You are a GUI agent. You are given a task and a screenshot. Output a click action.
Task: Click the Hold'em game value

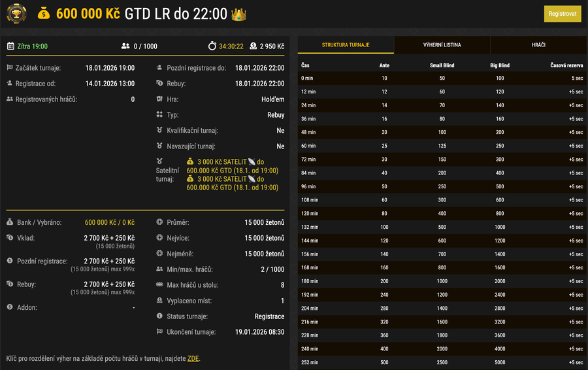pos(272,99)
